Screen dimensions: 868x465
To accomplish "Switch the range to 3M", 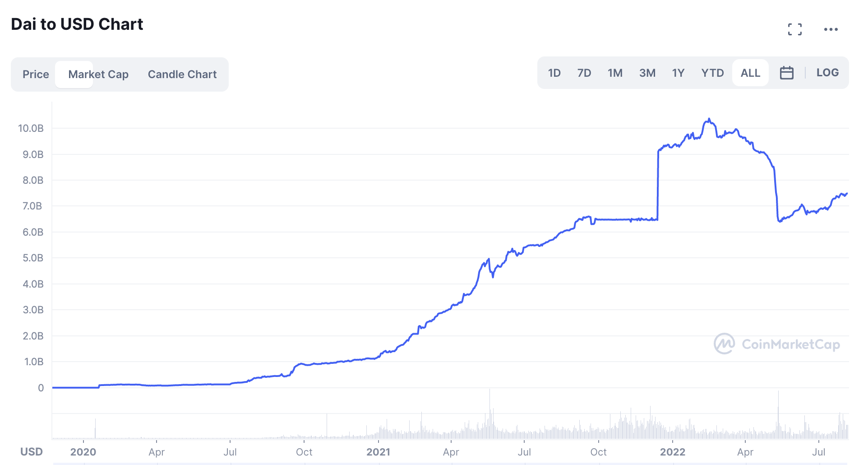I will tap(647, 73).
